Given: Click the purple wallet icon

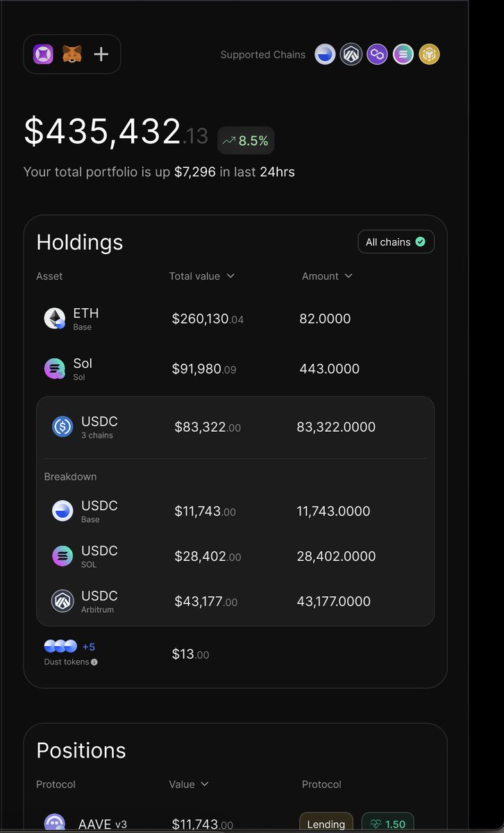Looking at the screenshot, I should tap(43, 54).
